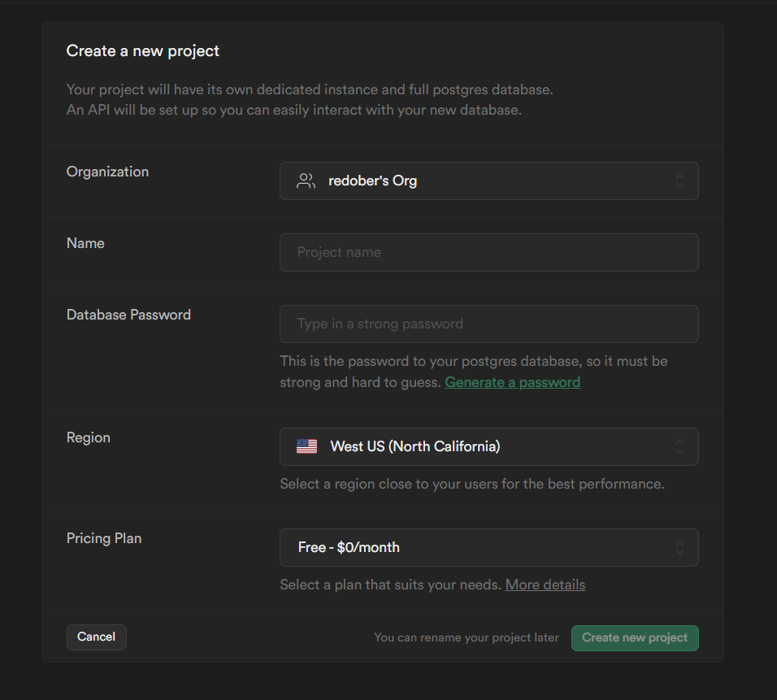777x700 pixels.
Task: Open the More details pricing link
Action: (x=545, y=585)
